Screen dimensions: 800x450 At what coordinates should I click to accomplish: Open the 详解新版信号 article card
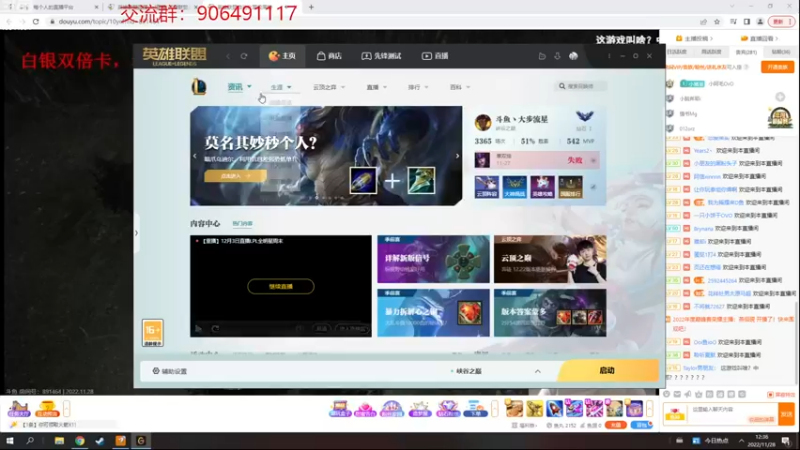click(x=433, y=259)
